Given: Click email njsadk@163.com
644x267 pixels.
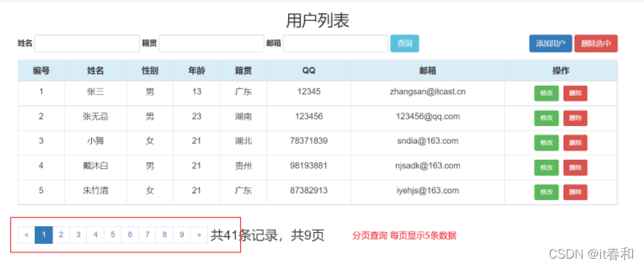Looking at the screenshot, I should [x=427, y=165].
